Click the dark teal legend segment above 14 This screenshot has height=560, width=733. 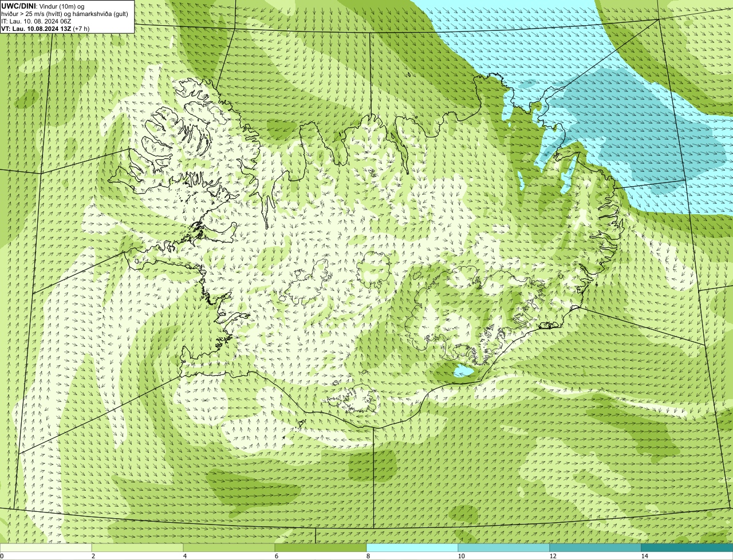[687, 547]
